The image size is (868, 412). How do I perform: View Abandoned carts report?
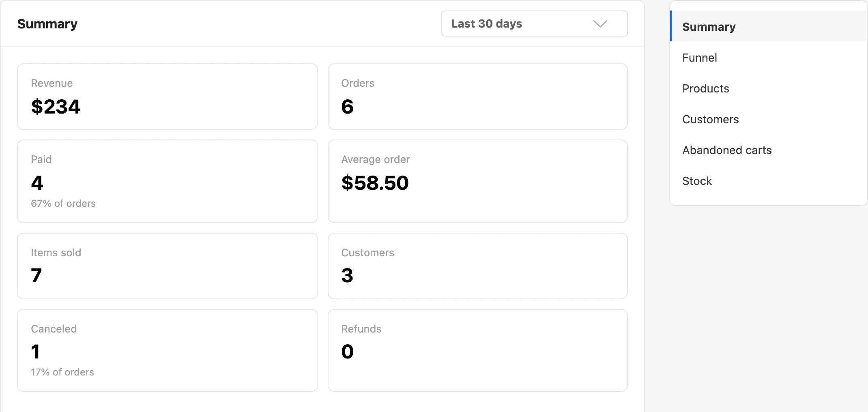769,150
